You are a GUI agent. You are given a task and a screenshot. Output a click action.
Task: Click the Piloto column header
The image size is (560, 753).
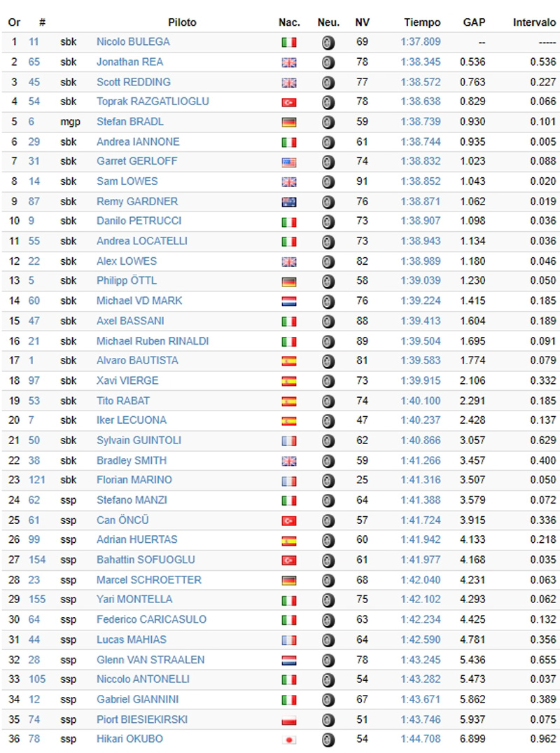pos(182,22)
